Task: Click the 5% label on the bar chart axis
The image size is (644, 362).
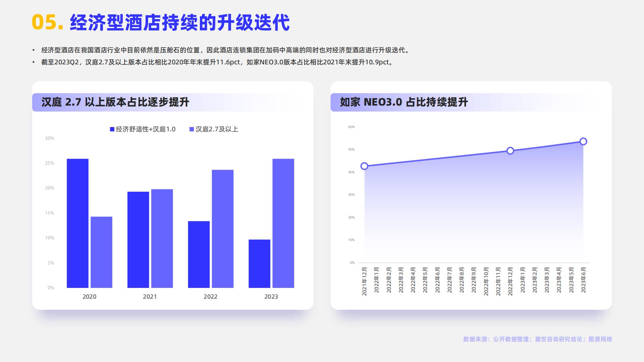Action: pyautogui.click(x=51, y=263)
